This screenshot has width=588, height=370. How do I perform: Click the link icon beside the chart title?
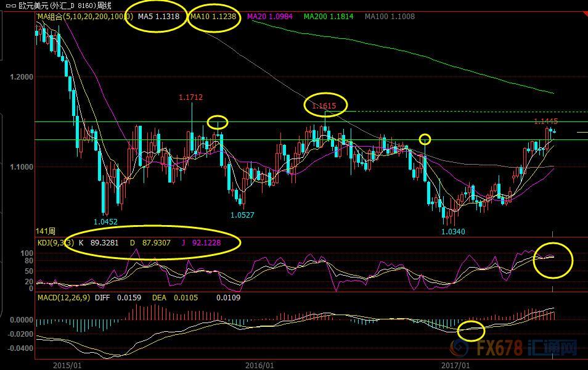[10, 6]
